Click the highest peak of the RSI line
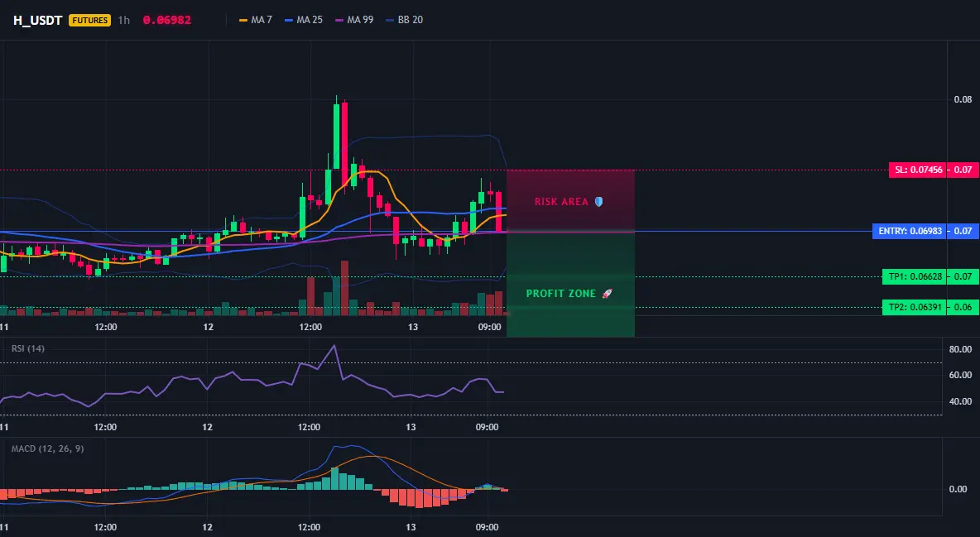 click(334, 346)
